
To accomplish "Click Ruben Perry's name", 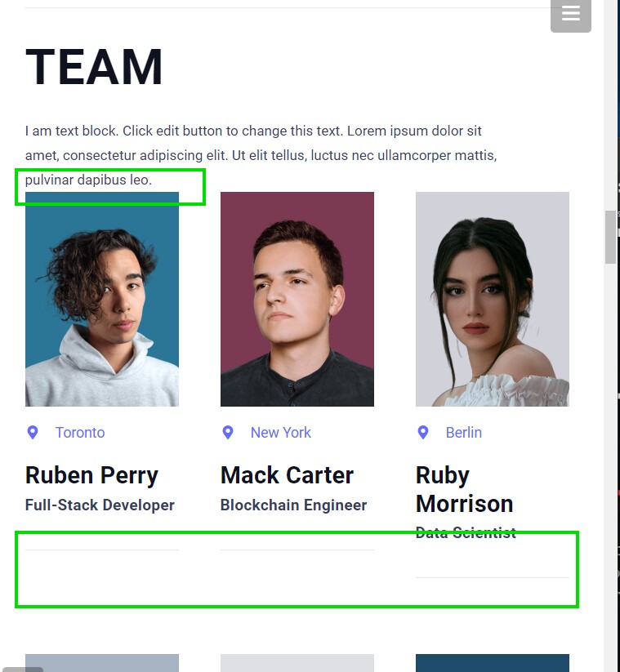I will (x=91, y=475).
